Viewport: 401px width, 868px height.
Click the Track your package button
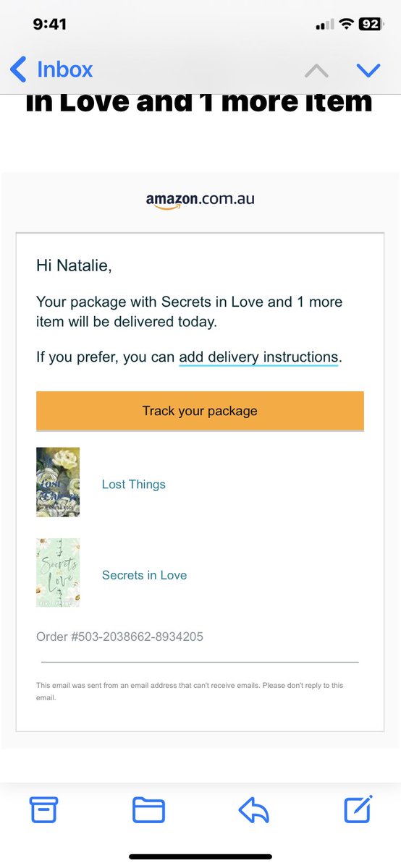[x=200, y=411]
